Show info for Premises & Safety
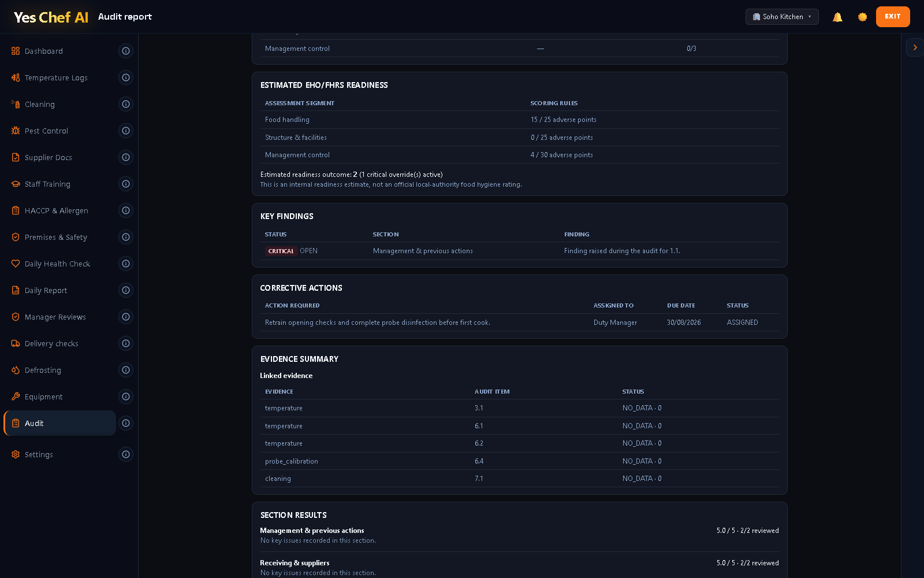Screen dimensions: 924x578 click(x=126, y=237)
